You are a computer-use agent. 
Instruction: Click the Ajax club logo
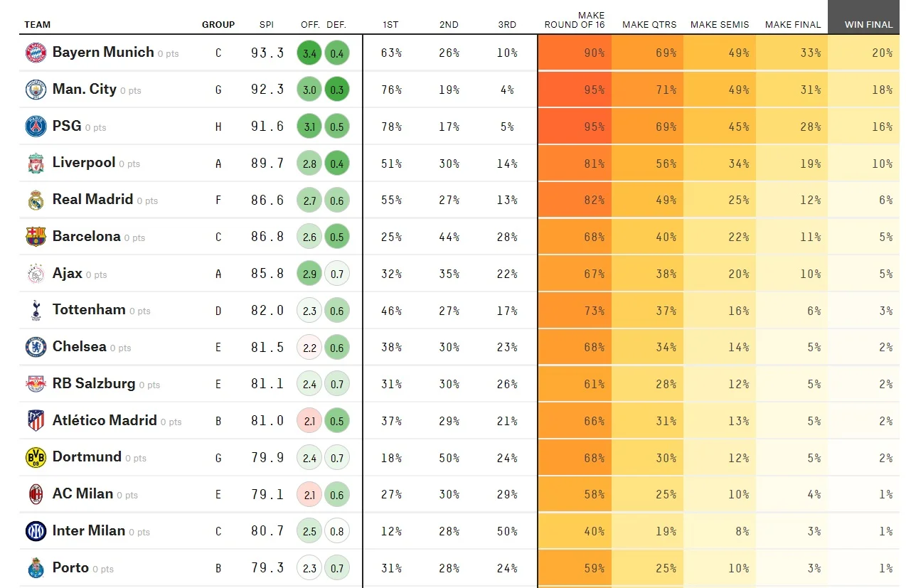pyautogui.click(x=36, y=274)
